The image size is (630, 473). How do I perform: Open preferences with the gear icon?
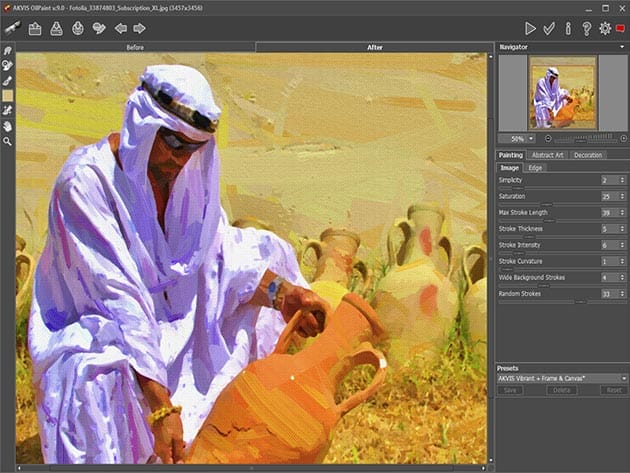[604, 28]
